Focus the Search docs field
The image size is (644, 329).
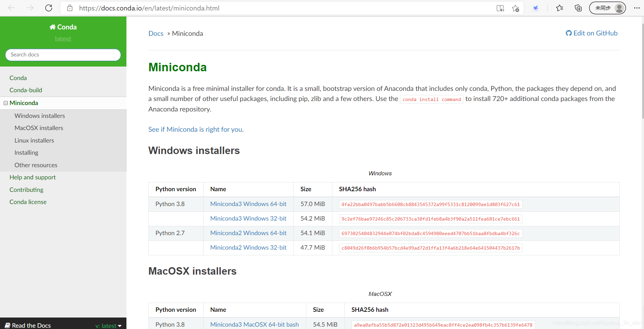pyautogui.click(x=63, y=55)
